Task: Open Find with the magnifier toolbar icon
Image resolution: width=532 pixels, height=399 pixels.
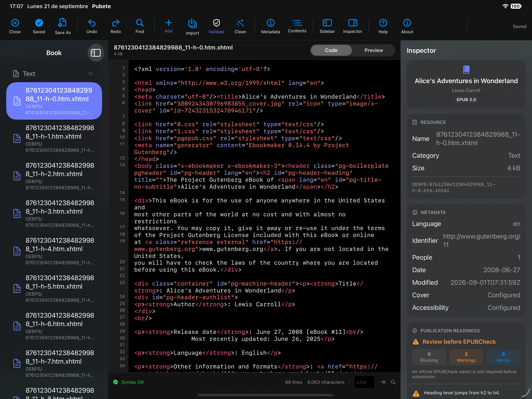Action: 140,26
